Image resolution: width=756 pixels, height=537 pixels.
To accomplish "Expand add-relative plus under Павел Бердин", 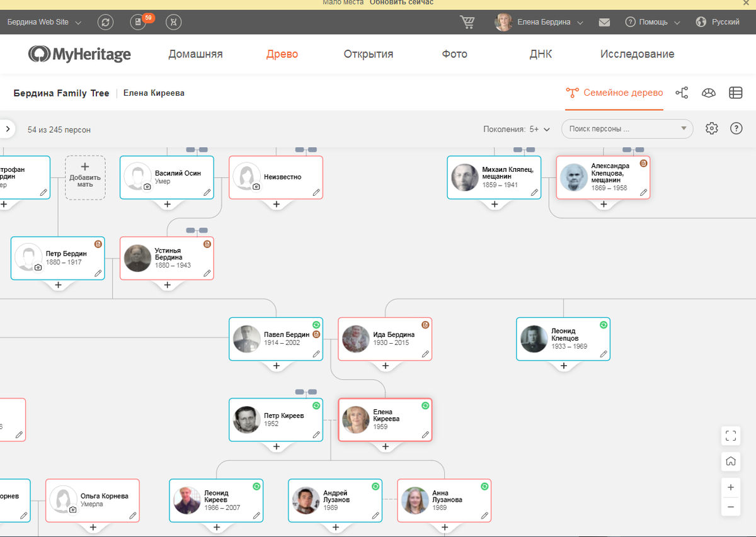I will [276, 366].
